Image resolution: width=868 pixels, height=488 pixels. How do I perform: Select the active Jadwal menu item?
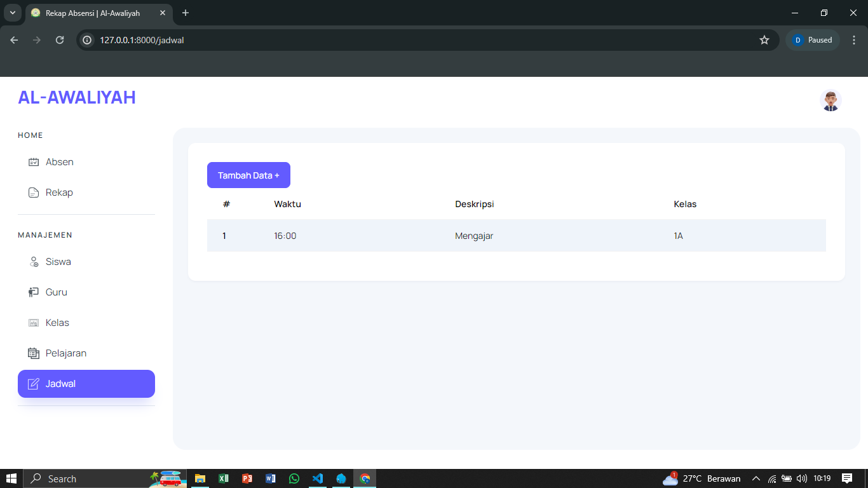(86, 384)
